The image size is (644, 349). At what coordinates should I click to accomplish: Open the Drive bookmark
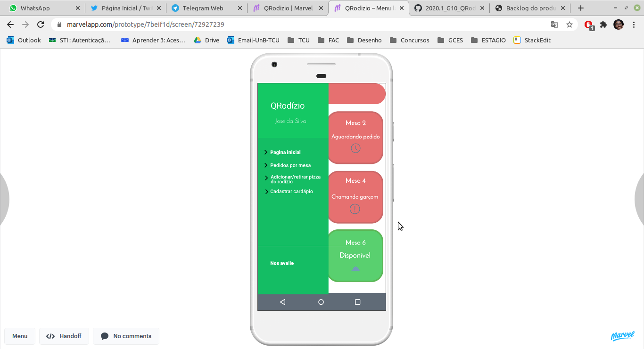click(206, 40)
